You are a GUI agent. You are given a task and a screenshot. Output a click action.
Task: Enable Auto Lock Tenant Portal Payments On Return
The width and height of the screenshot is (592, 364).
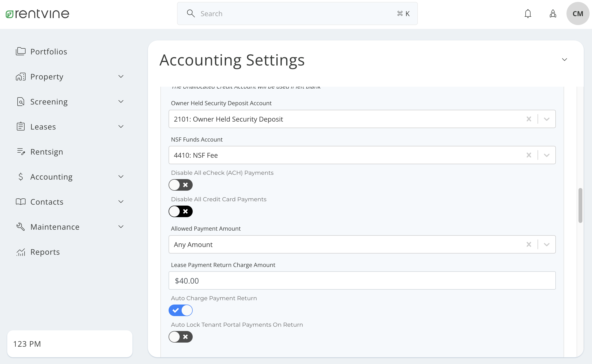click(x=181, y=337)
